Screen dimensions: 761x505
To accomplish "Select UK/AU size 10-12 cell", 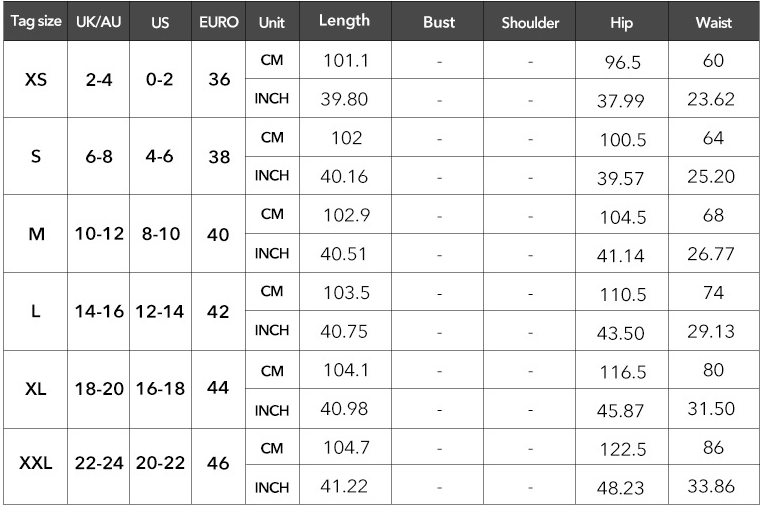I will point(99,234).
